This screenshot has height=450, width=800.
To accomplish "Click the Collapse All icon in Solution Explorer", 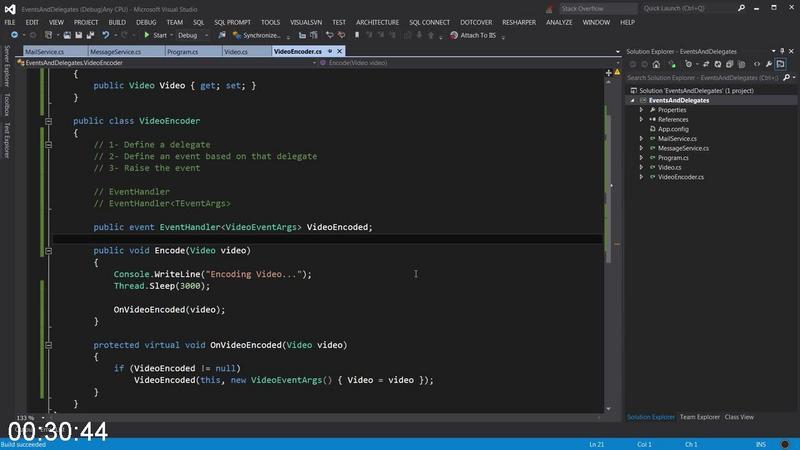I will [730, 64].
